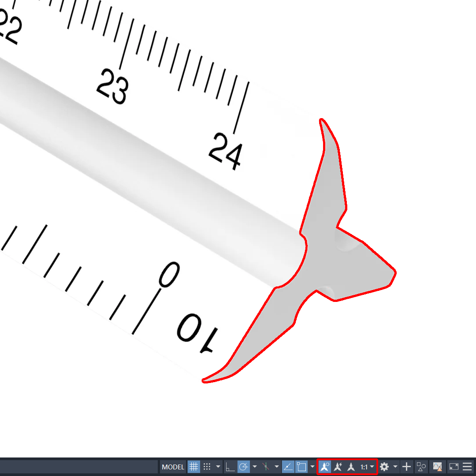476x476 pixels.
Task: Toggle the grid display icon
Action: tap(193, 467)
